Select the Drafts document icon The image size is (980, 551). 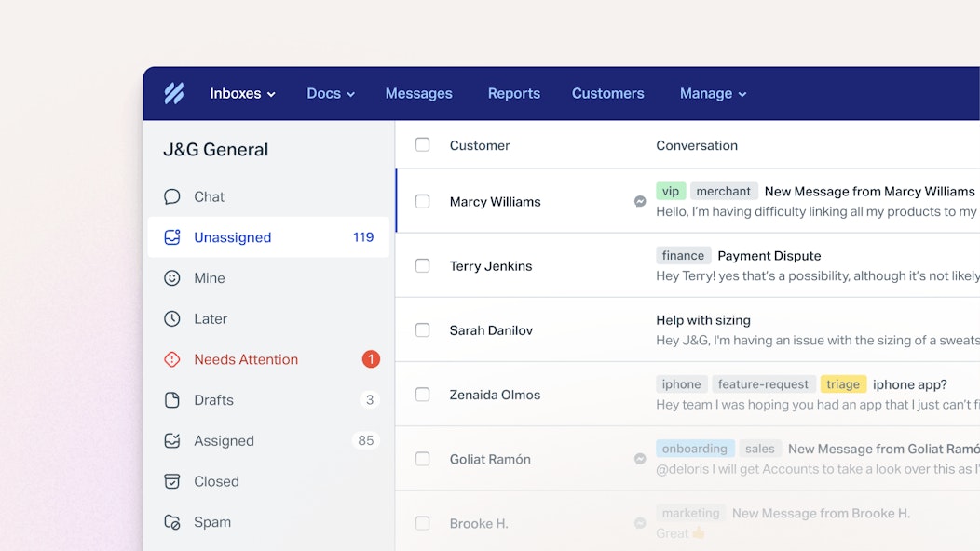click(x=172, y=400)
